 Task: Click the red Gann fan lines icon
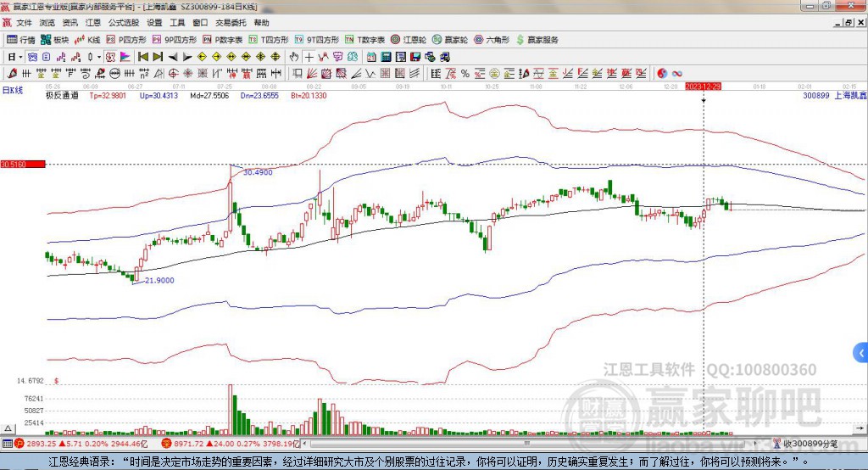[312, 73]
